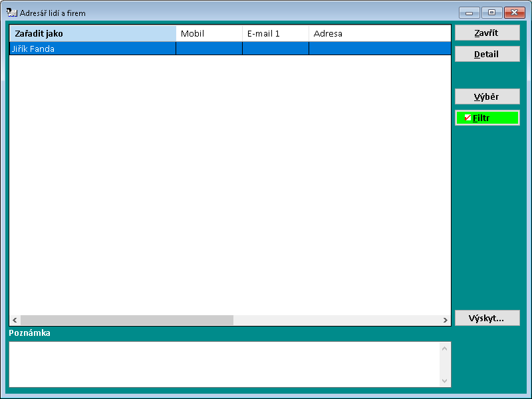Click the Adresář application icon in title bar
Screen dimensions: 532x399
[x=11, y=13]
